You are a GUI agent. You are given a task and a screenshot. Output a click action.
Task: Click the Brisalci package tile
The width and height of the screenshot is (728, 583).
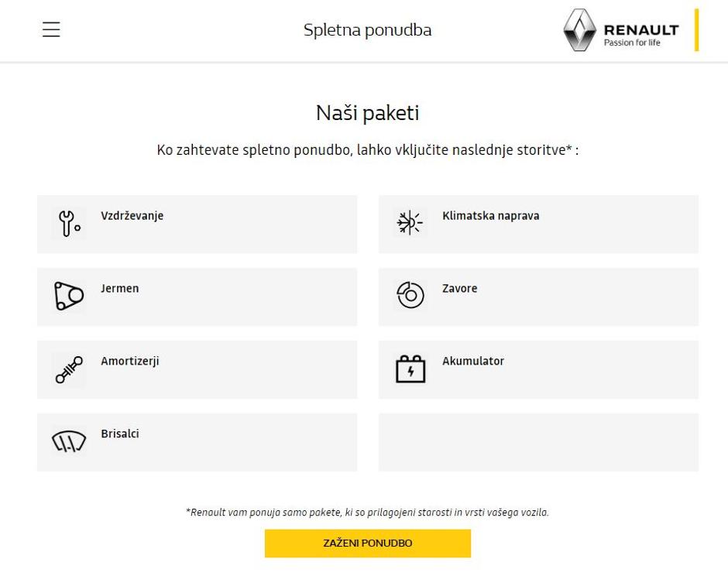click(197, 442)
